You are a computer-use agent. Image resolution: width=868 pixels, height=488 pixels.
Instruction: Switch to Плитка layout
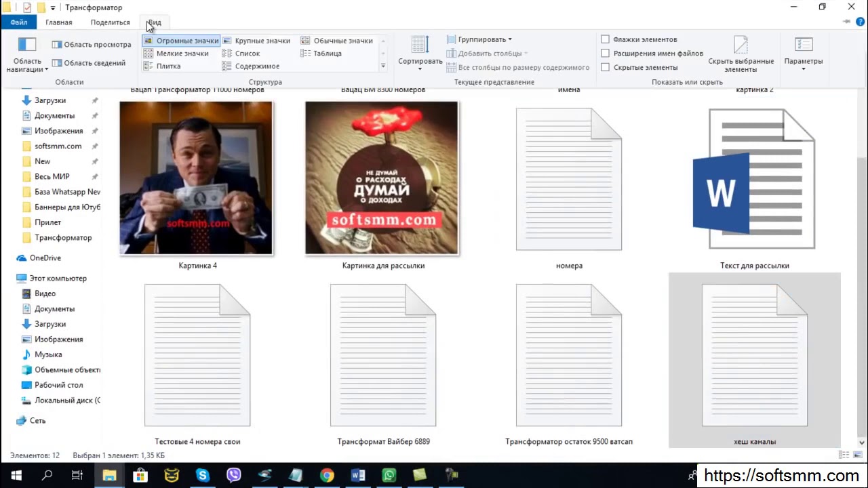pyautogui.click(x=162, y=66)
